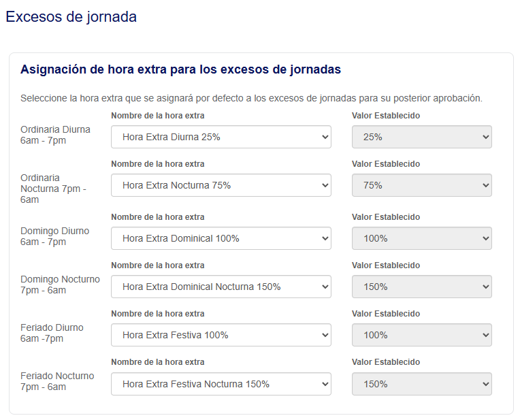The height and width of the screenshot is (420, 520).
Task: Expand the Hora Extra Festiva Nocturna 150% dropdown
Action: (x=221, y=384)
